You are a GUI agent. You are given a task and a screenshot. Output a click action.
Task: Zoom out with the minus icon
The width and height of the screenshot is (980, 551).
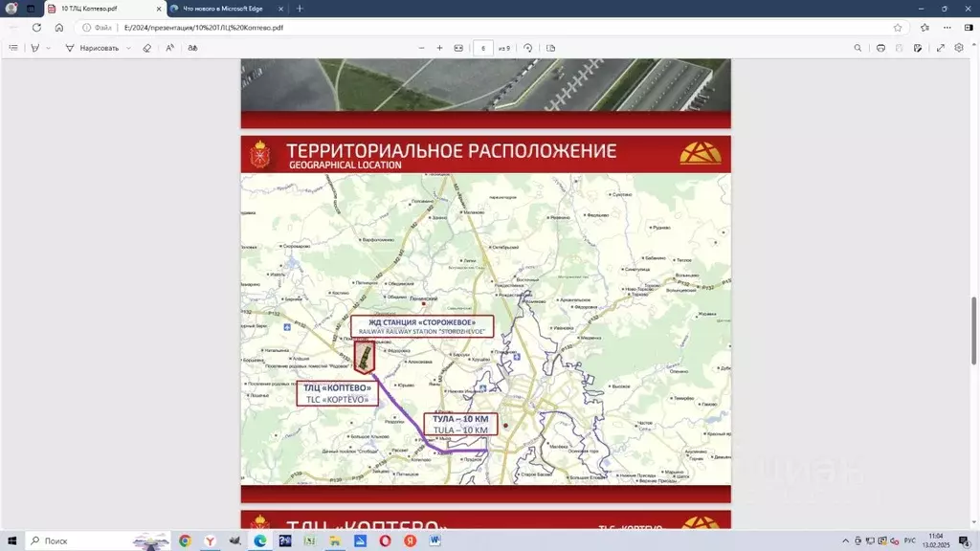[421, 48]
